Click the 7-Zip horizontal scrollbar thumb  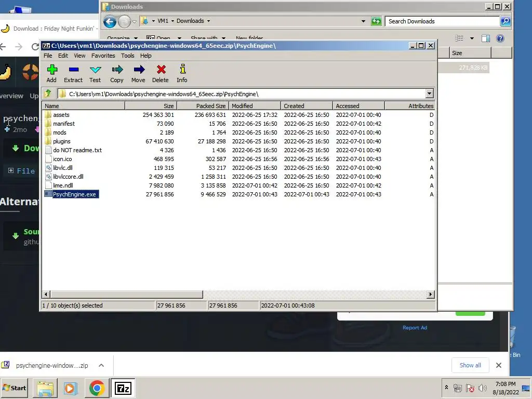click(126, 294)
